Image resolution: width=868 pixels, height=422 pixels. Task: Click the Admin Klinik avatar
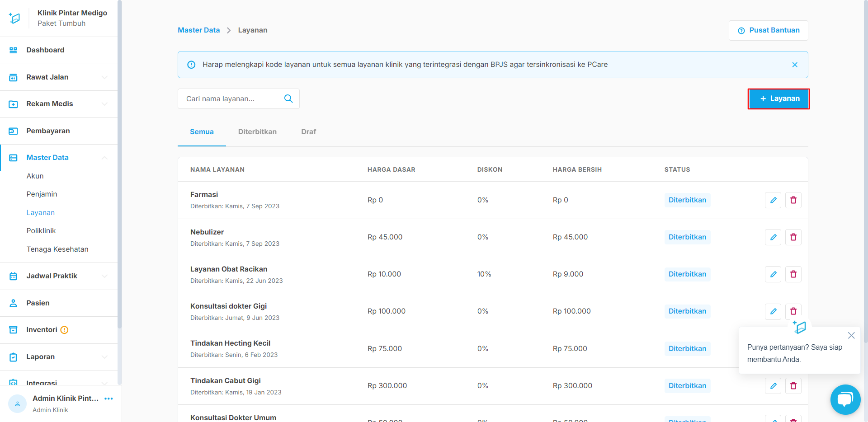click(x=17, y=404)
